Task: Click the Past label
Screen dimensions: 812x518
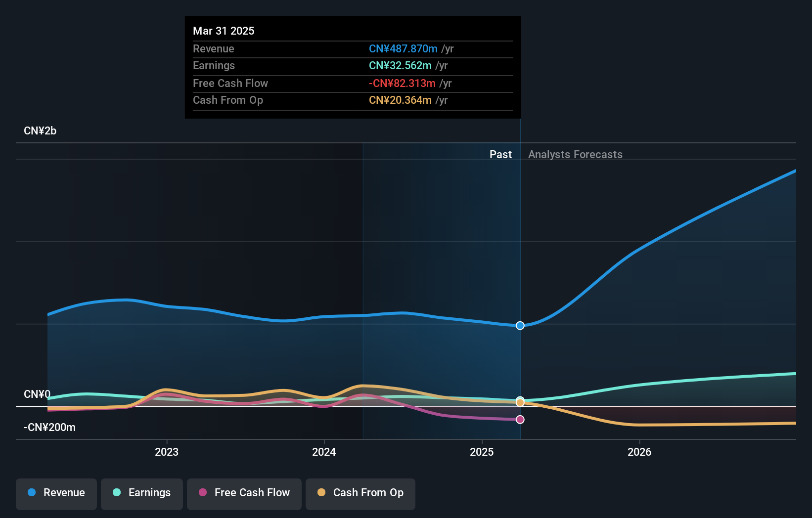Action: [500, 155]
